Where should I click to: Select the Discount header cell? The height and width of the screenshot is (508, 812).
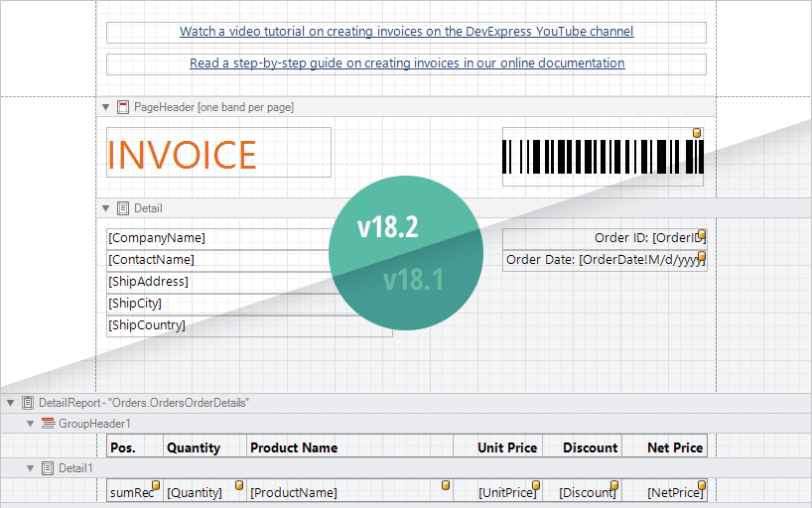pyautogui.click(x=583, y=447)
